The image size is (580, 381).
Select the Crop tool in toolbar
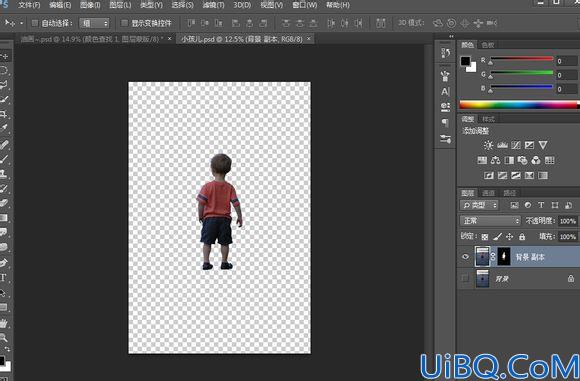pos(3,114)
